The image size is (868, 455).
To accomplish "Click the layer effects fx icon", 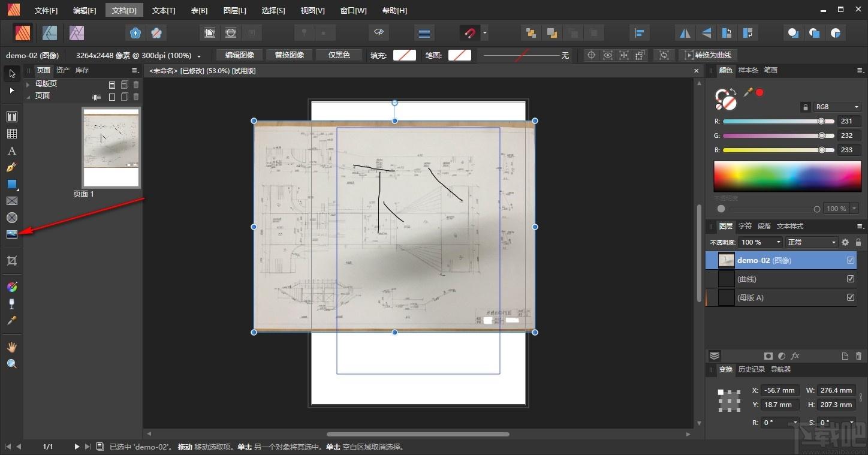I will coord(795,356).
